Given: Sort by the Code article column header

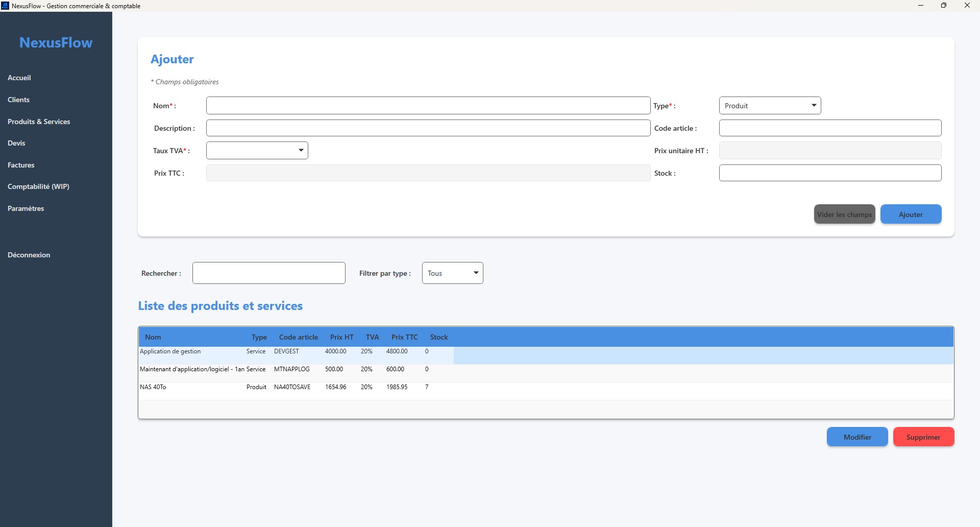Looking at the screenshot, I should click(298, 337).
